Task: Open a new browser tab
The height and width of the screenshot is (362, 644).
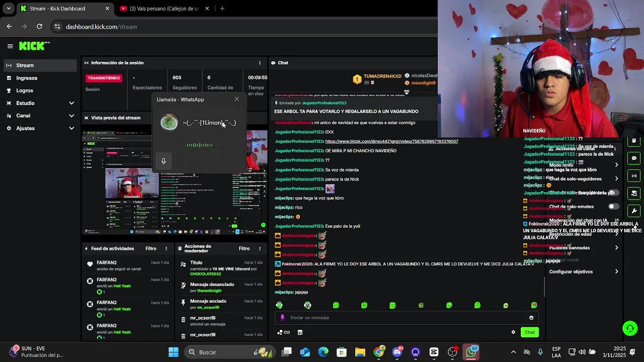Action: pyautogui.click(x=222, y=9)
